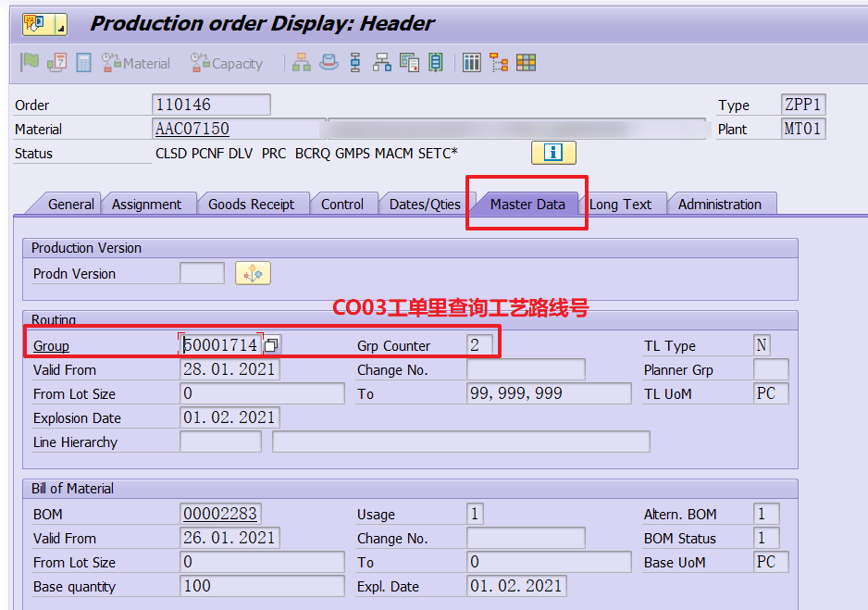Select the Schedule order calendar icon
Viewport: 868px width, 610px height.
pyautogui.click(x=57, y=62)
